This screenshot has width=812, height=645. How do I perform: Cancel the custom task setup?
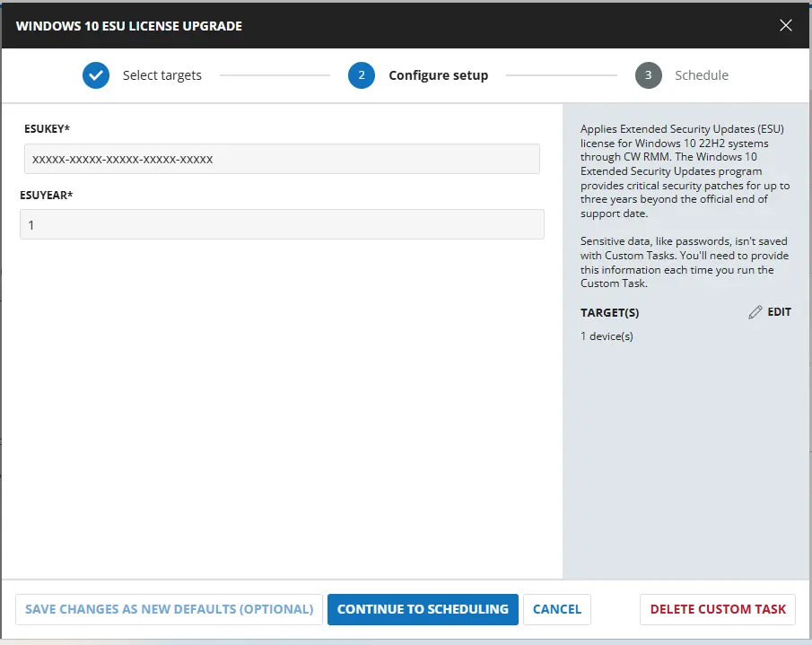(557, 609)
